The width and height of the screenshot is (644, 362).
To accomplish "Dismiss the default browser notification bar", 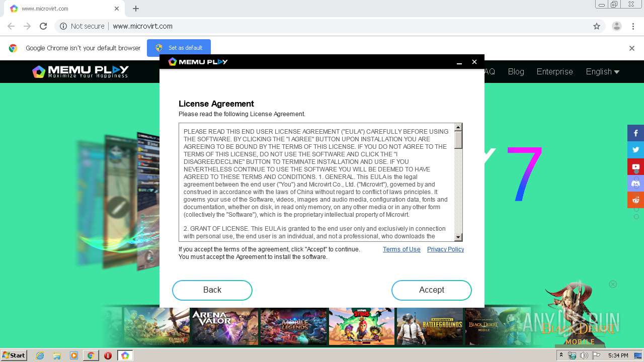I will pyautogui.click(x=631, y=48).
